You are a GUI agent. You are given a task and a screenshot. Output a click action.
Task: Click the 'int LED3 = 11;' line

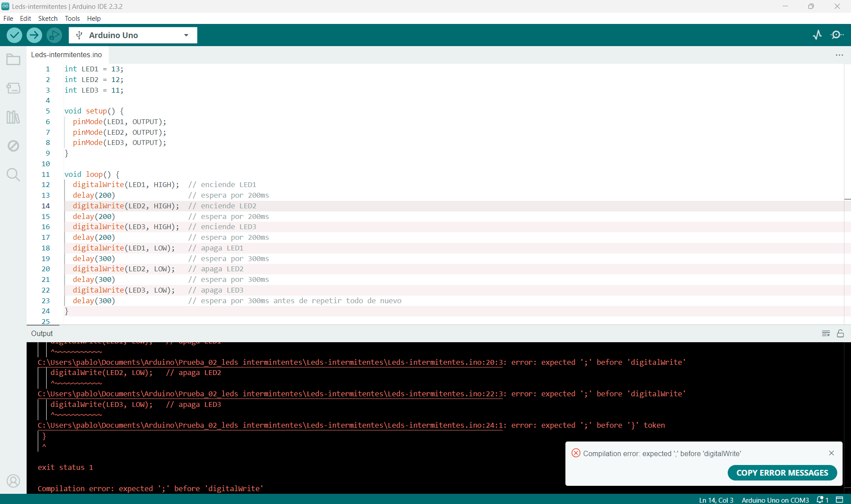pos(94,90)
